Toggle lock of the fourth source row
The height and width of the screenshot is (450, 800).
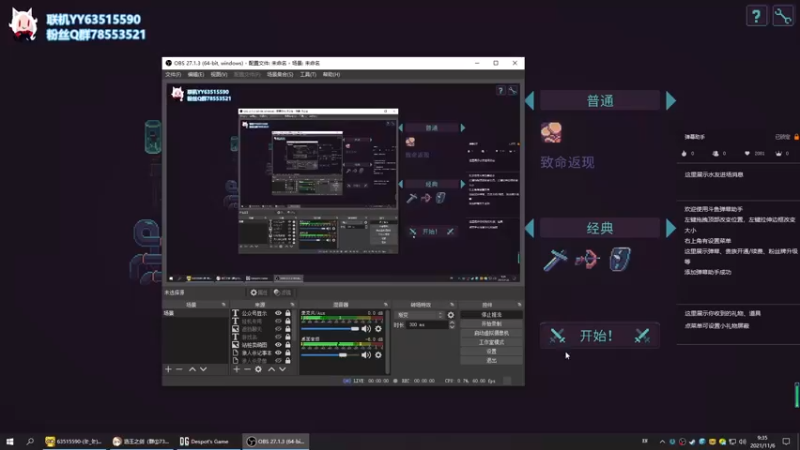pos(288,337)
